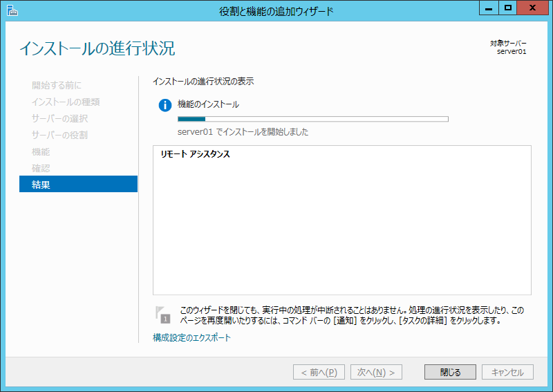Click the installation progress bar
This screenshot has width=553, height=392.
tap(312, 119)
